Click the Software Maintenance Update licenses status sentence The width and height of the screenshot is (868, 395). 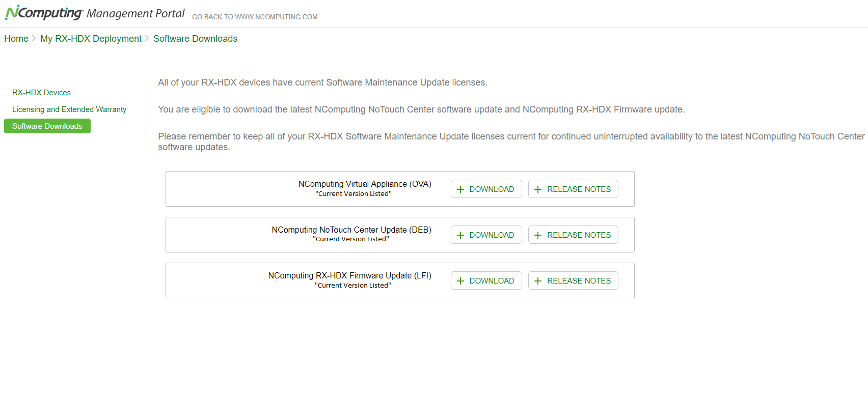tap(322, 82)
